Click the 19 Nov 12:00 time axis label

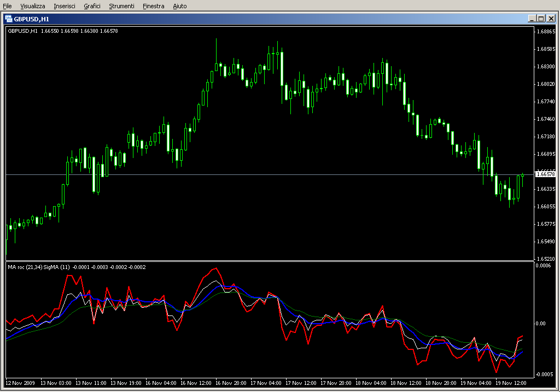click(x=511, y=383)
